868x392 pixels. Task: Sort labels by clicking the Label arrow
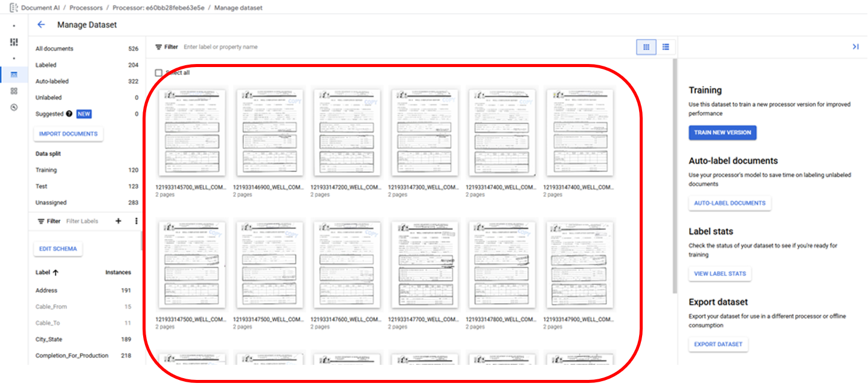click(x=56, y=272)
